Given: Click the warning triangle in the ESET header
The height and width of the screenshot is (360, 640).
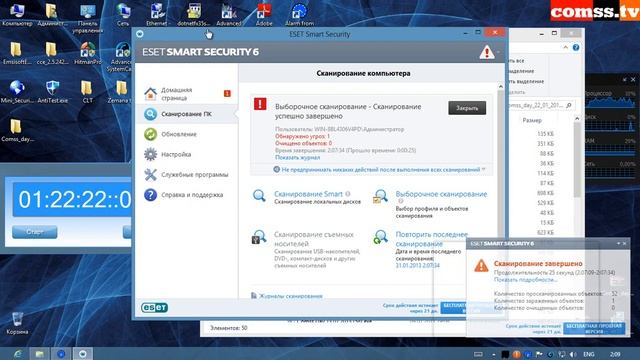Looking at the screenshot, I should pyautogui.click(x=487, y=52).
